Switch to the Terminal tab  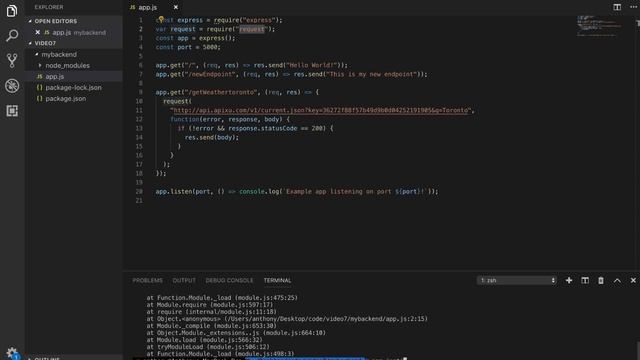click(x=278, y=280)
